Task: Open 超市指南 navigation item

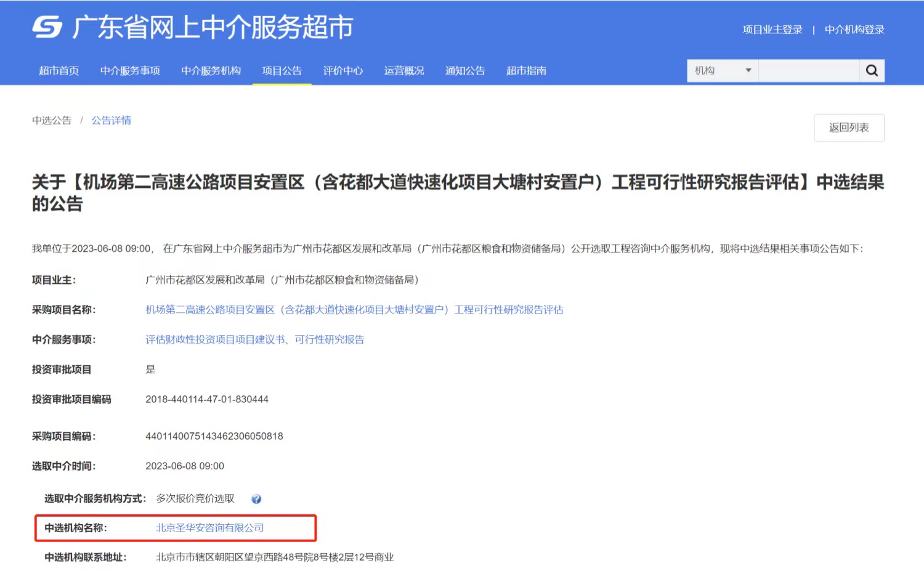Action: click(526, 71)
